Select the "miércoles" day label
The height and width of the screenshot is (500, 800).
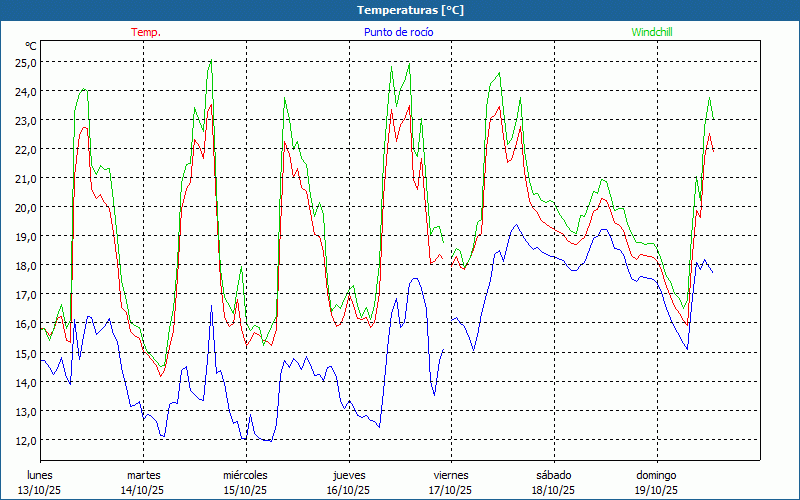[x=245, y=475]
